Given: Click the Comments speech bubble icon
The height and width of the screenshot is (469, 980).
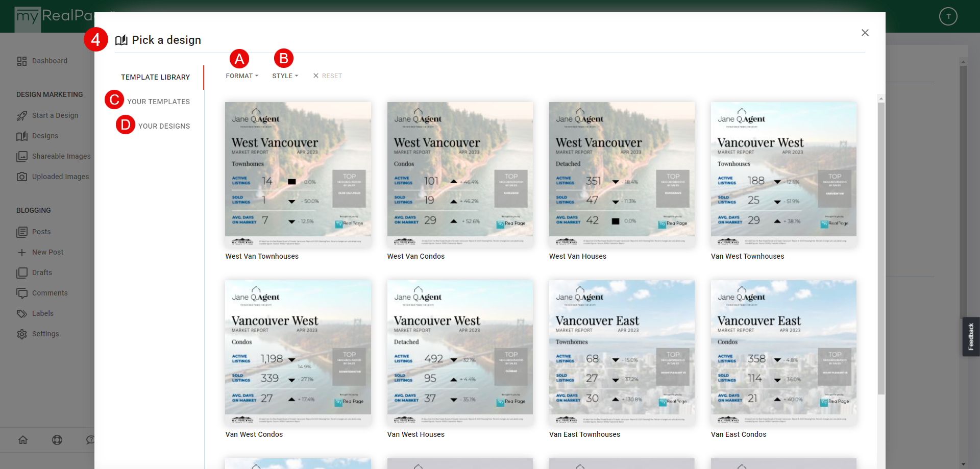Looking at the screenshot, I should tap(21, 293).
